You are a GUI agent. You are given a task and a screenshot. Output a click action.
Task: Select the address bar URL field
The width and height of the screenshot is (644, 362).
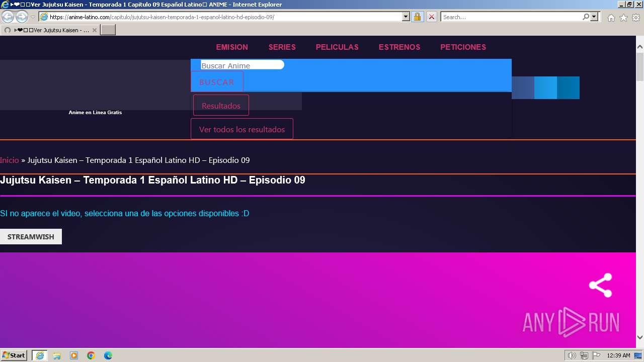coord(225,17)
